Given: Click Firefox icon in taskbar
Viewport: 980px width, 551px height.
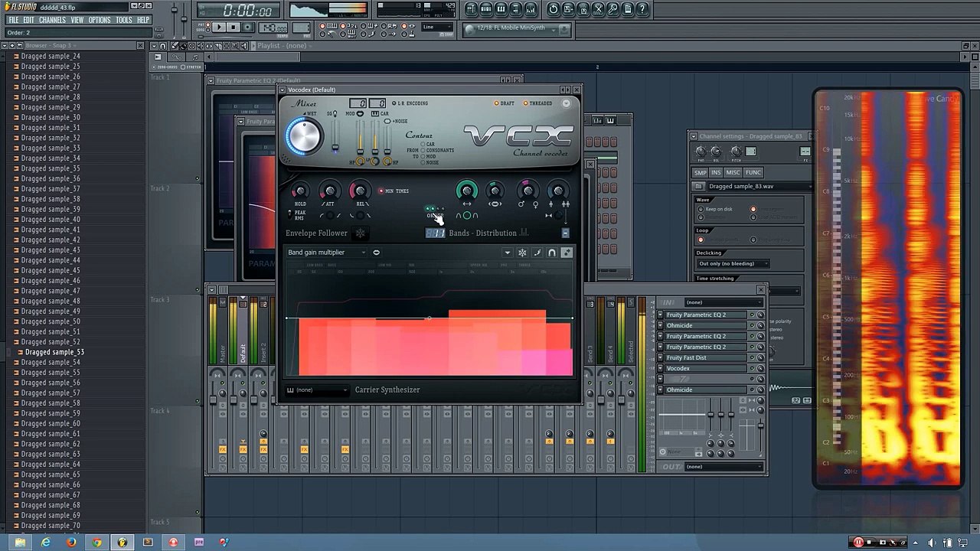Looking at the screenshot, I should (x=71, y=543).
